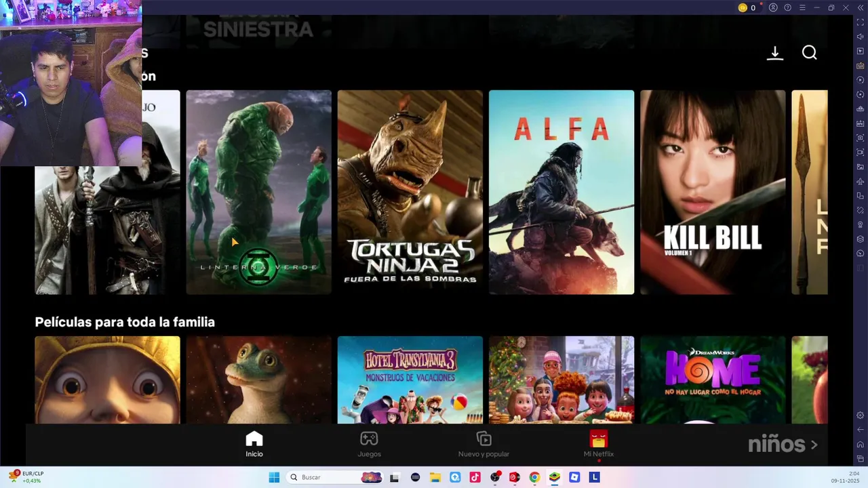
Task: Switch to Nuevo y popular tab
Action: click(484, 444)
